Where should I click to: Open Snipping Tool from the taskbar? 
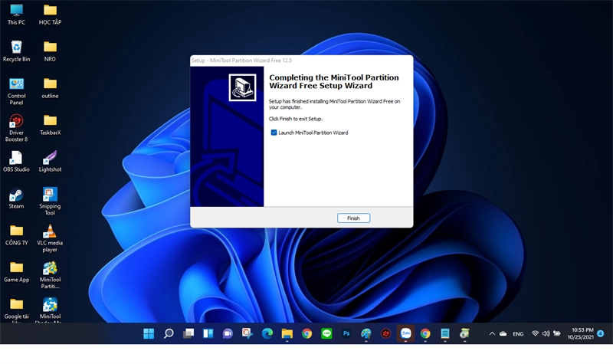tap(247, 333)
